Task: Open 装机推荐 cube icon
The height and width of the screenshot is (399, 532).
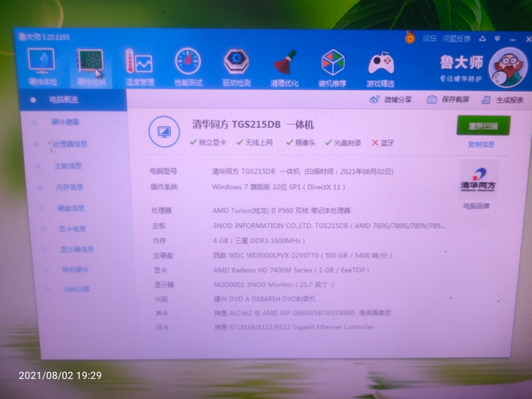Action: click(x=332, y=68)
